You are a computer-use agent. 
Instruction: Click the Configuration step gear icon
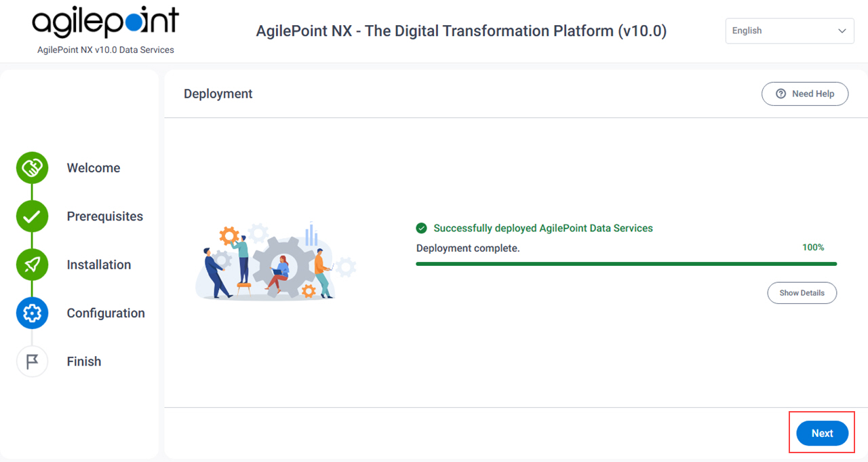point(32,313)
